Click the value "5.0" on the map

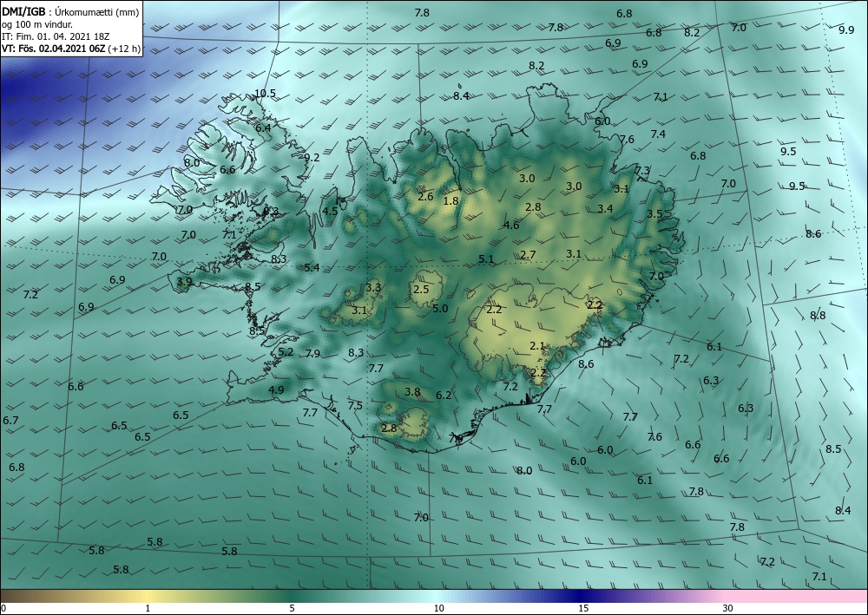440,309
